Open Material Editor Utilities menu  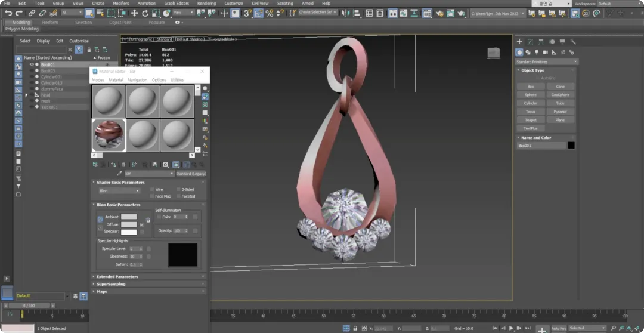coord(177,80)
